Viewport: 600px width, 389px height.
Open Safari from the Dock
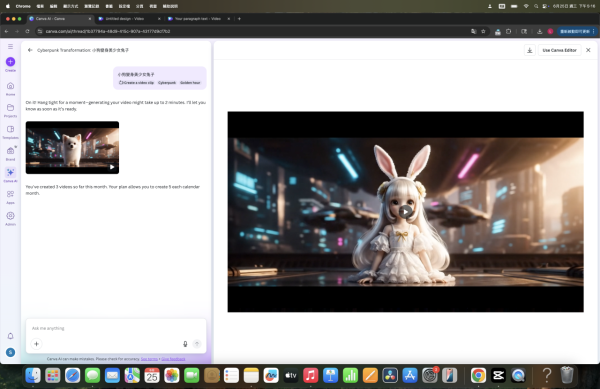[x=72, y=375]
